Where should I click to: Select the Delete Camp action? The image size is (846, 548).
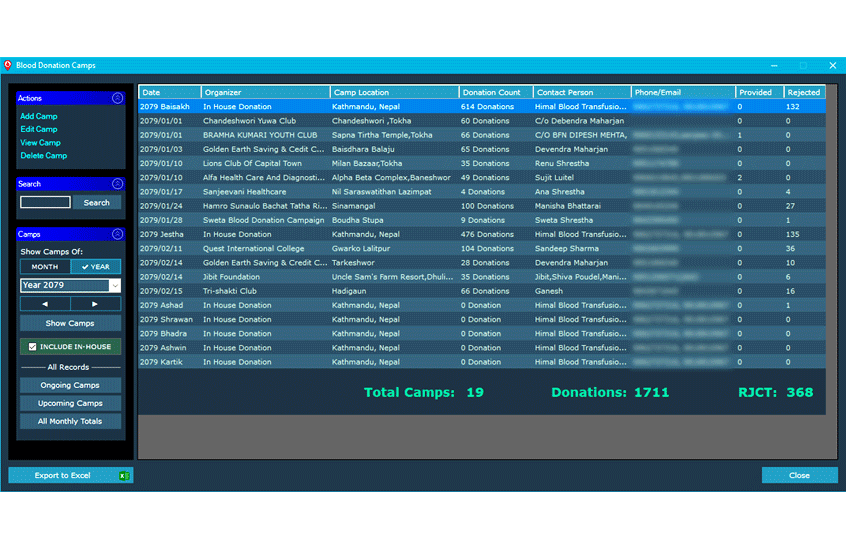(x=44, y=156)
